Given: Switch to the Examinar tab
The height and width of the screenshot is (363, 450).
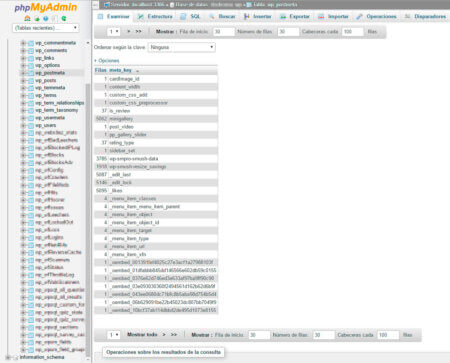Looking at the screenshot, I should 114,16.
